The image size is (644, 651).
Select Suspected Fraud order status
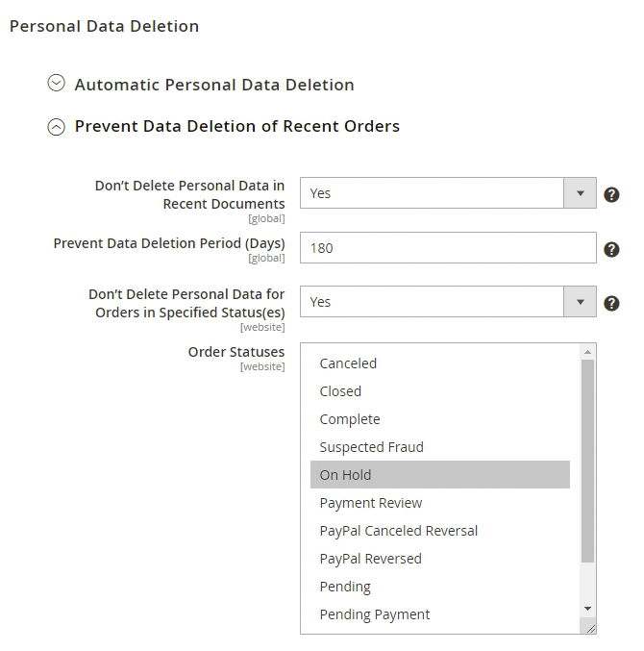click(x=371, y=447)
